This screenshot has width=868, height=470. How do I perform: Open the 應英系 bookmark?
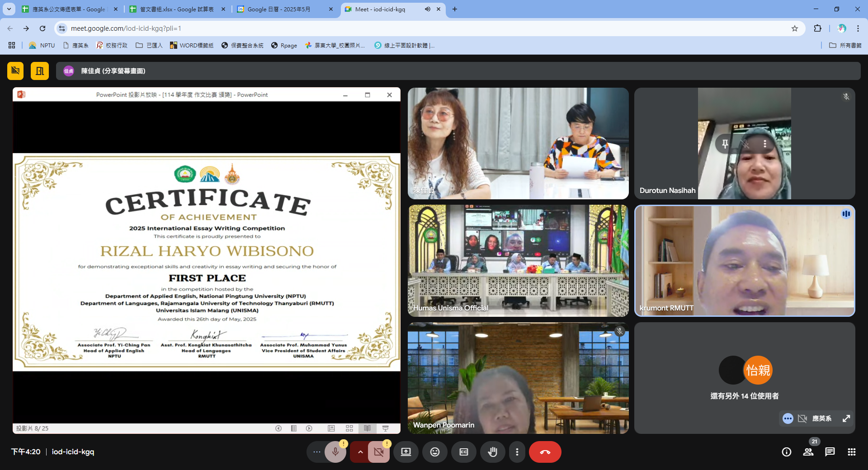pyautogui.click(x=76, y=45)
